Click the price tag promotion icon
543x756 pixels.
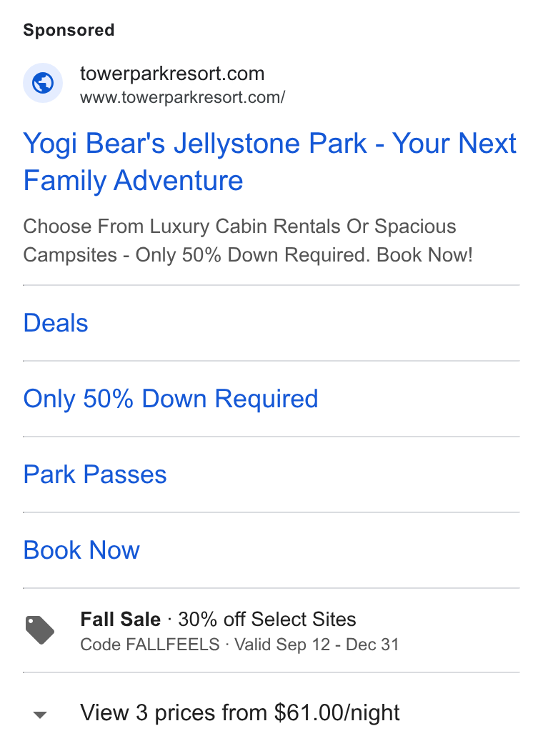(40, 630)
